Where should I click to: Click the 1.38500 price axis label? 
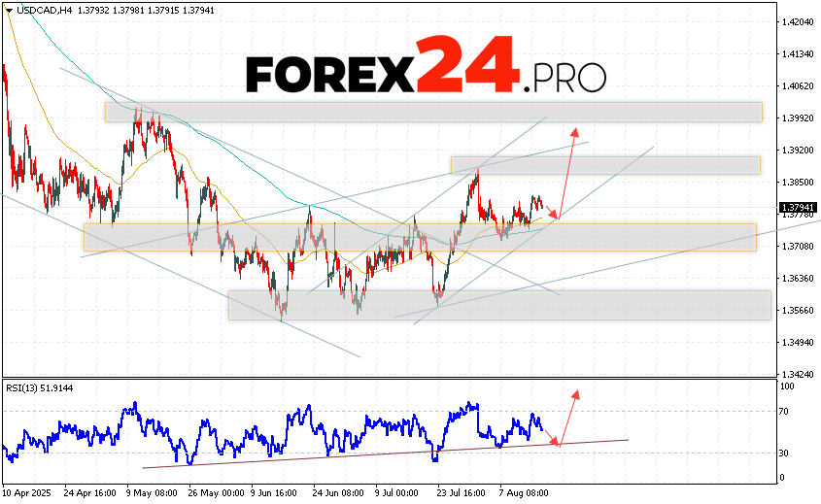(797, 182)
